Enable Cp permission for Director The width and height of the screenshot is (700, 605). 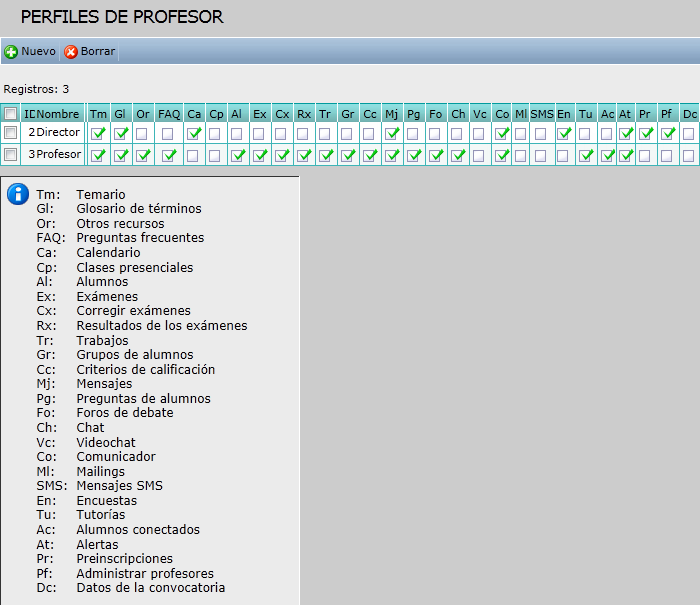click(215, 134)
